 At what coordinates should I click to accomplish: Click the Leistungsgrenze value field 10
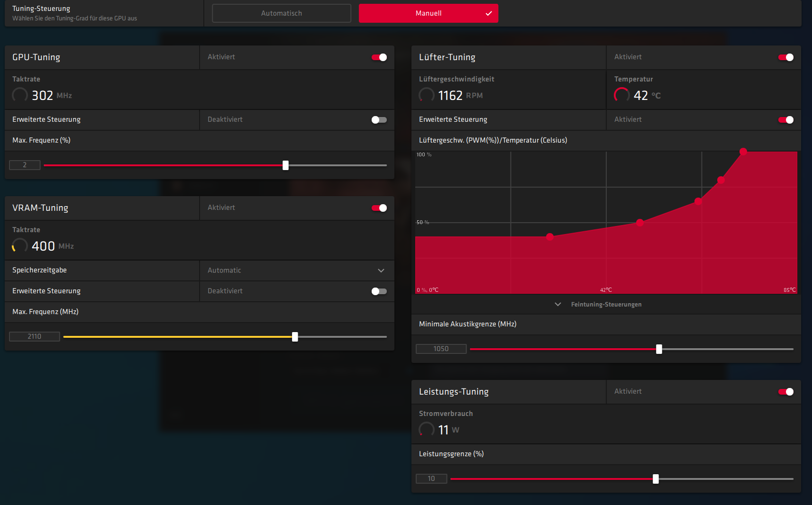point(431,478)
